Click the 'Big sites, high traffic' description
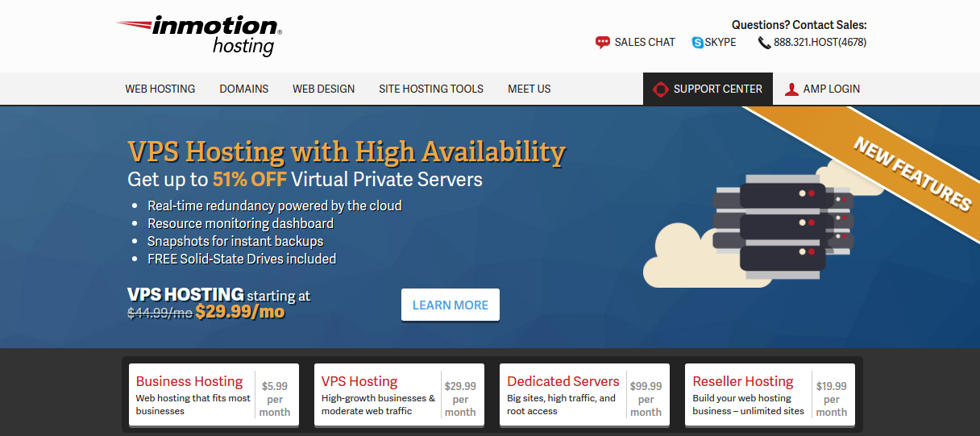This screenshot has height=436, width=980. click(562, 405)
